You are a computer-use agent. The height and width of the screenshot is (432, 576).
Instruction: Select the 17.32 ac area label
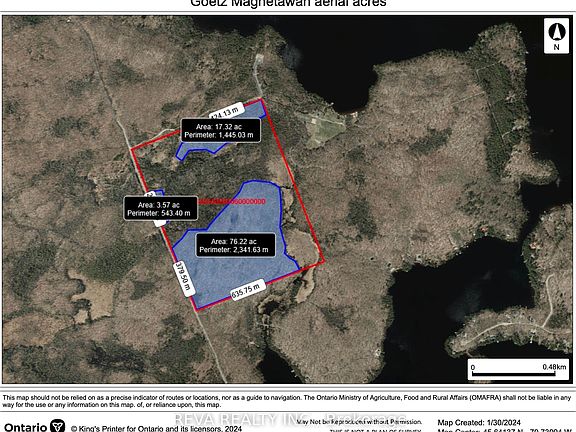click(x=221, y=130)
